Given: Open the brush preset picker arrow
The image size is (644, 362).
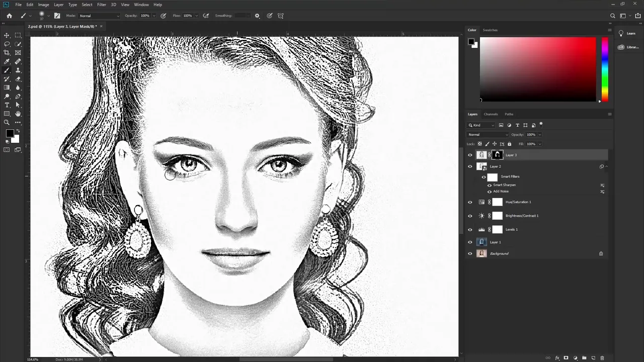Looking at the screenshot, I should click(x=49, y=16).
